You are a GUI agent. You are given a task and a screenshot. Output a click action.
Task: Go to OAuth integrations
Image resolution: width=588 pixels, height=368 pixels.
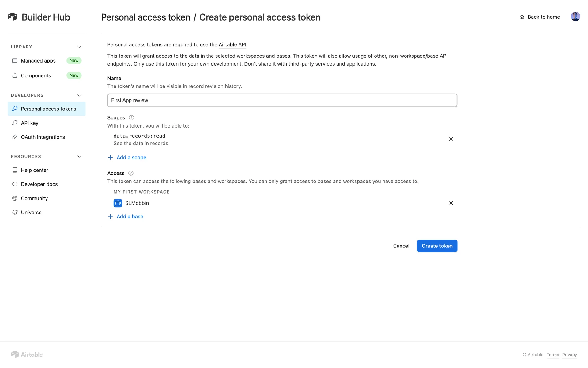43,137
